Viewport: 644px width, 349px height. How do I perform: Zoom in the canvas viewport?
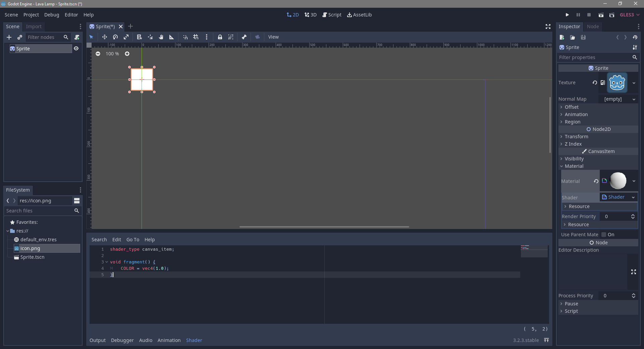127,54
